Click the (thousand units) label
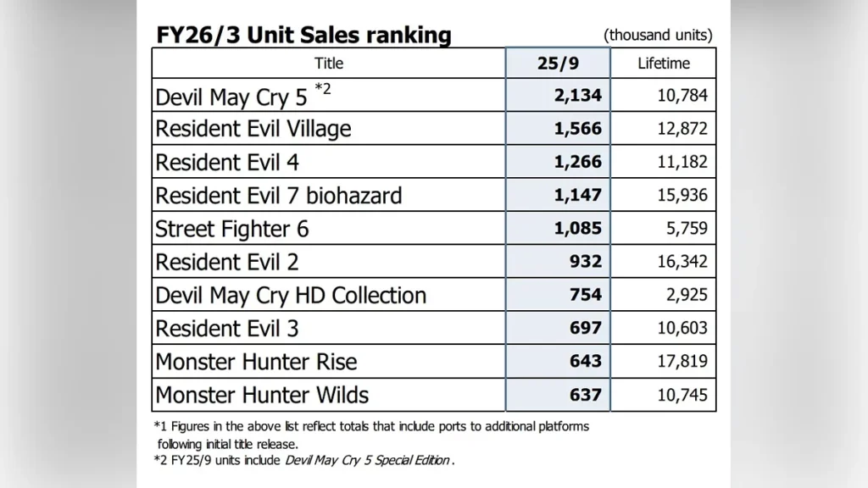The image size is (868, 488). click(x=658, y=36)
